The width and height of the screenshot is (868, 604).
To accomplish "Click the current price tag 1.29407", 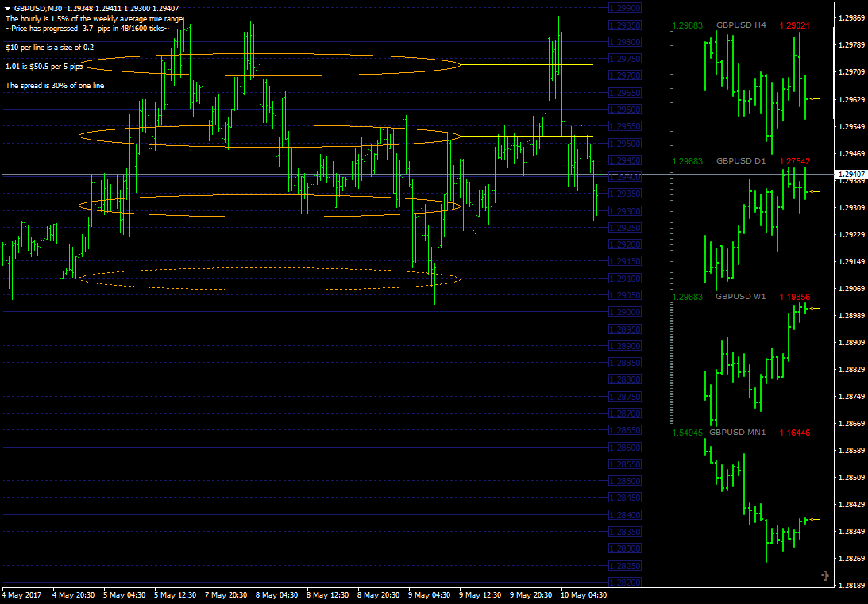I will [x=851, y=175].
